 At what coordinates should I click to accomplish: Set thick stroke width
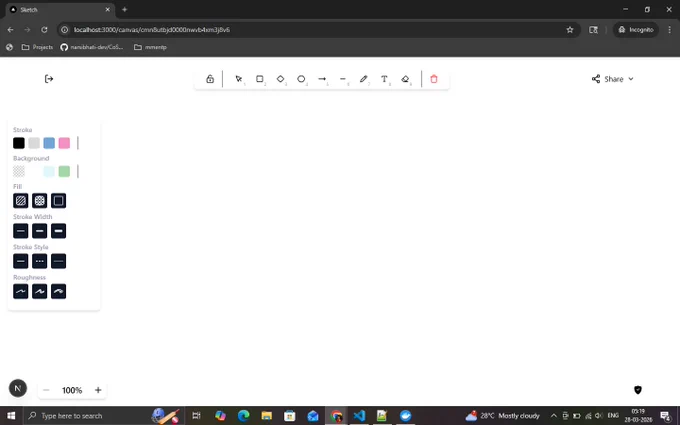tap(59, 231)
